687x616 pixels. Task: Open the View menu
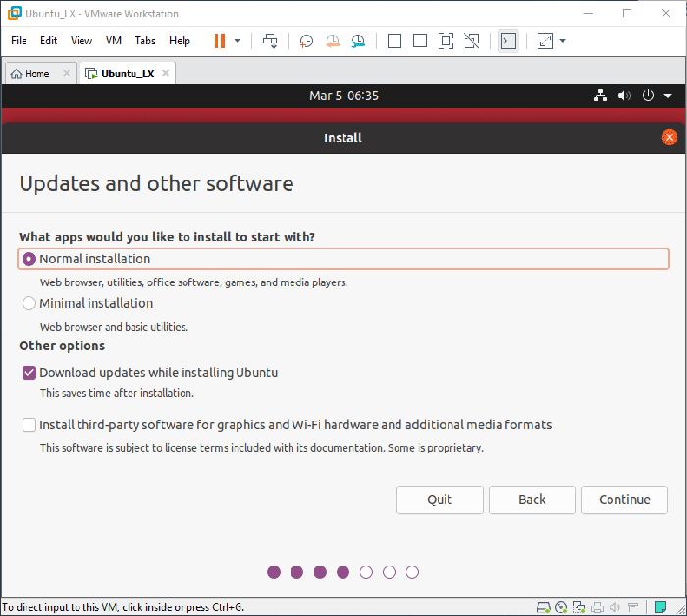click(81, 41)
